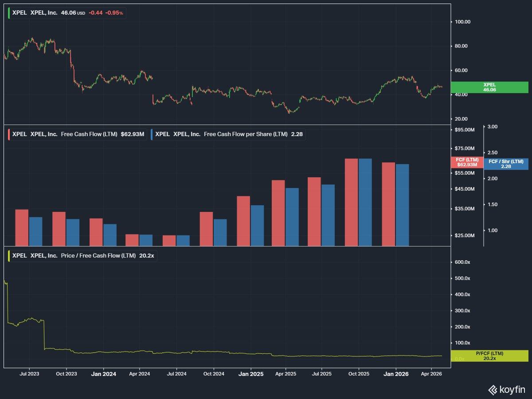Select Free Cash Flow per Share (LTM) legend
The width and height of the screenshot is (532, 399).
pos(229,134)
